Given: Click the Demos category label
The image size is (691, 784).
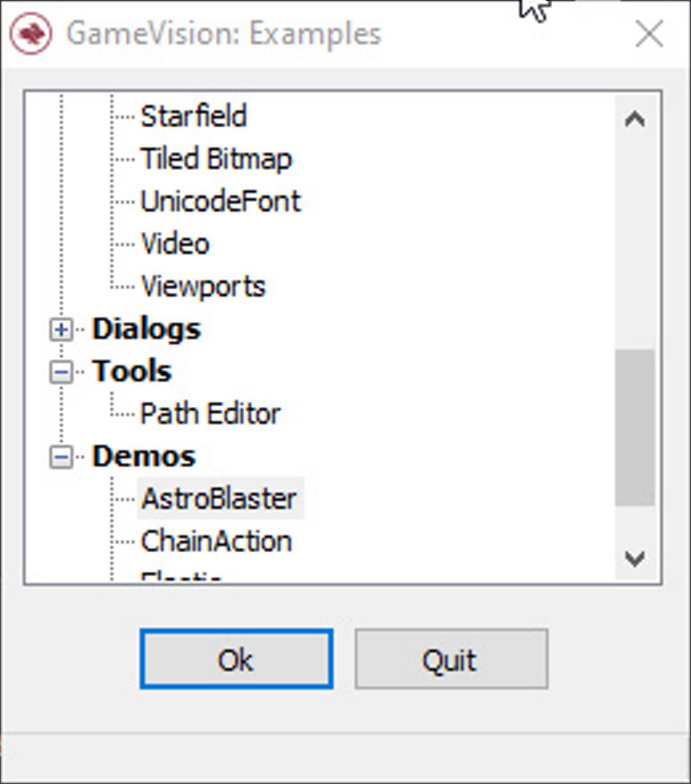Looking at the screenshot, I should (144, 456).
